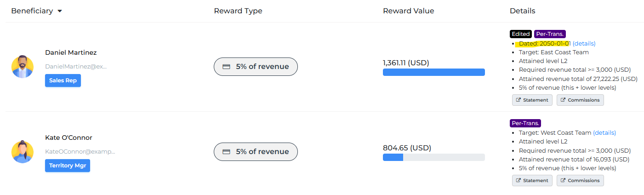
Task: Click the Sales Rep role badge
Action: click(63, 80)
